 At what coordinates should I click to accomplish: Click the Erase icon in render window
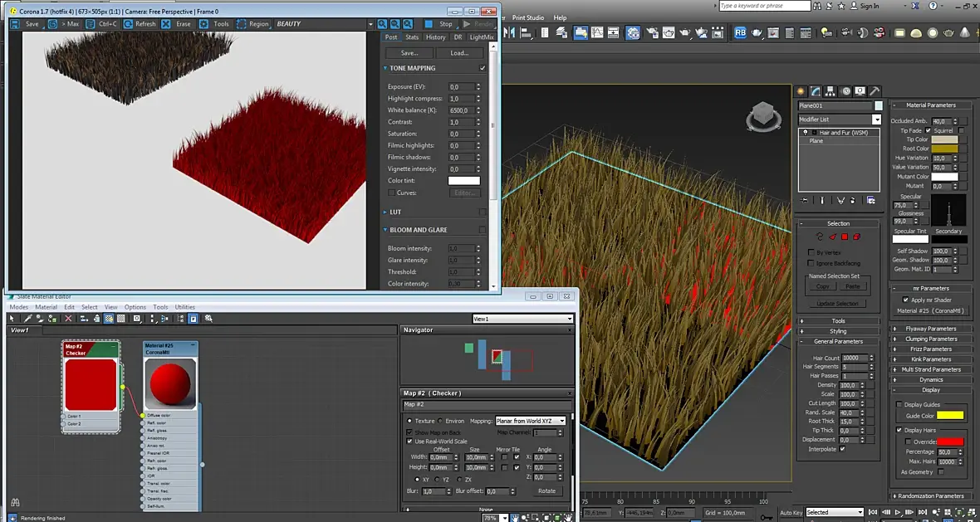(x=166, y=24)
